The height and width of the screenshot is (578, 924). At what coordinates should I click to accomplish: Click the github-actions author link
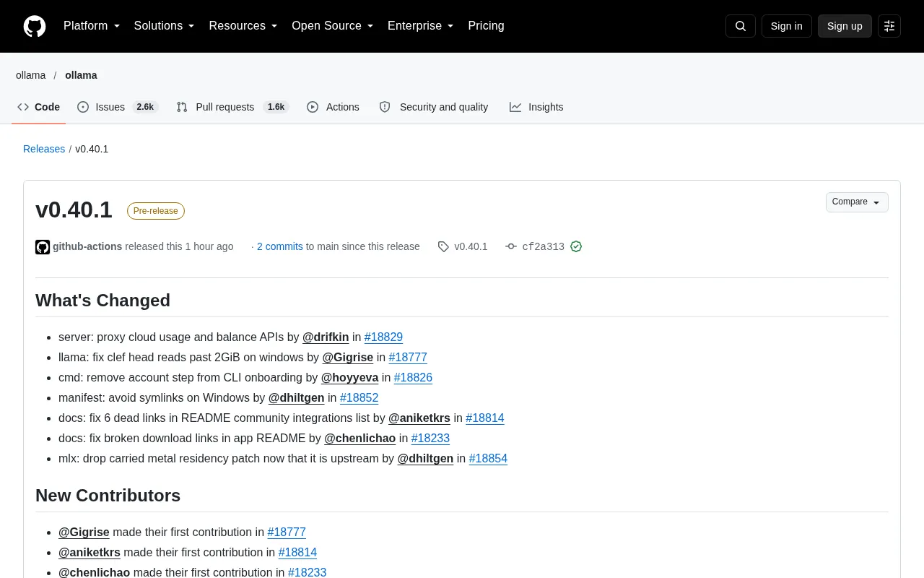click(87, 246)
